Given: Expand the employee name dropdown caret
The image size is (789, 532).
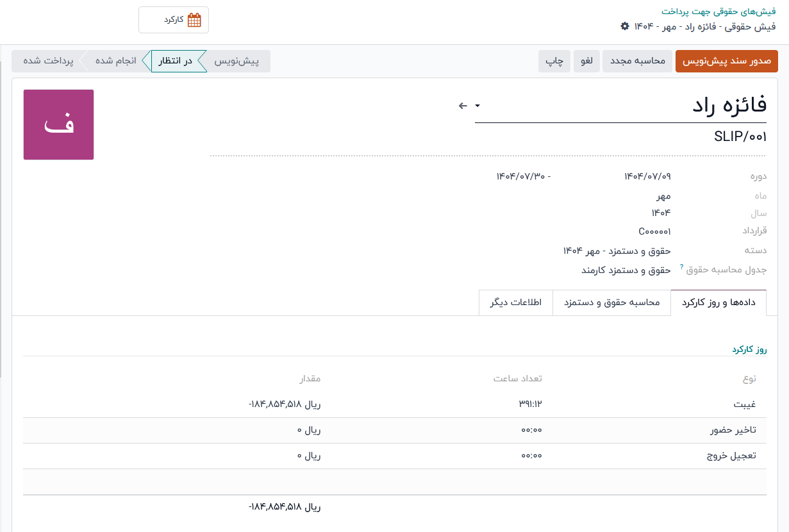Looking at the screenshot, I should click(x=478, y=106).
